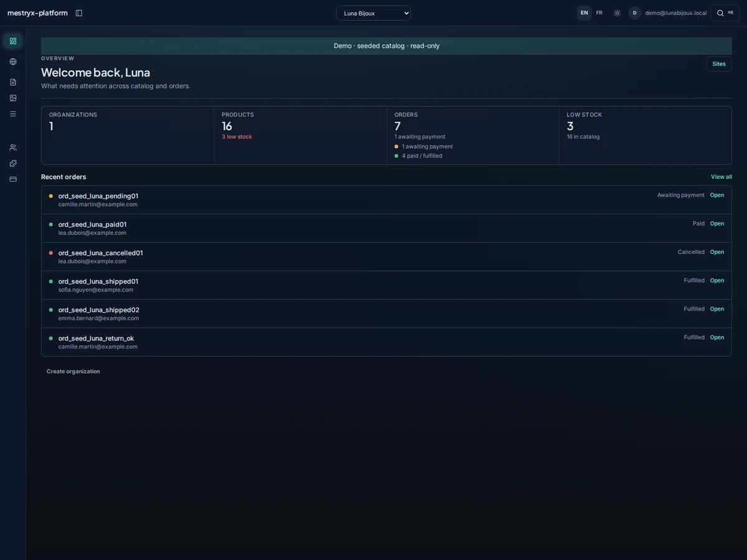The height and width of the screenshot is (560, 747).
Task: Click the Welcome back, Luna heading
Action: pos(95,73)
